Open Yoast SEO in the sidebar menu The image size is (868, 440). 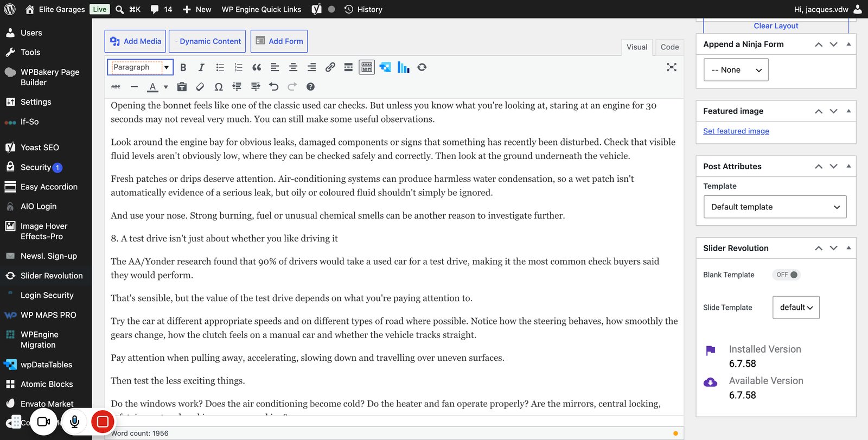(40, 148)
